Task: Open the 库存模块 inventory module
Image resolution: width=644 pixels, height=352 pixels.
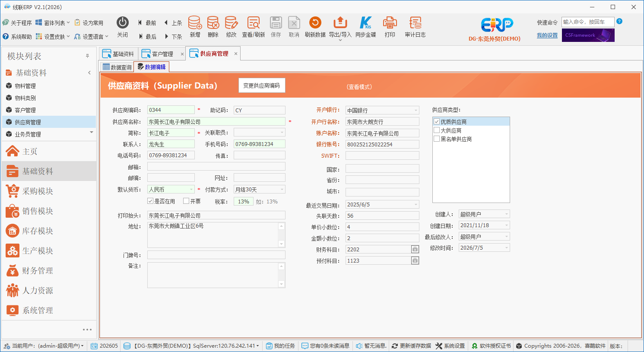Action: (x=49, y=231)
